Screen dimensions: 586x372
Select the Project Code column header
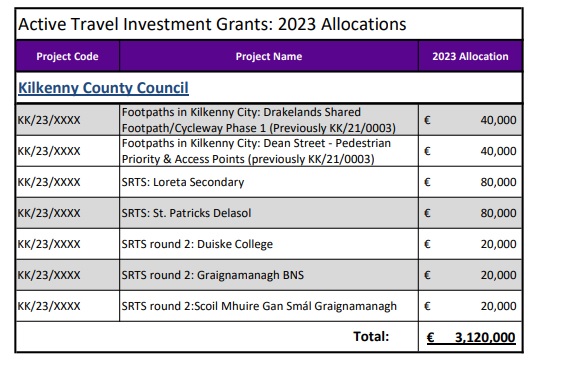click(x=67, y=56)
